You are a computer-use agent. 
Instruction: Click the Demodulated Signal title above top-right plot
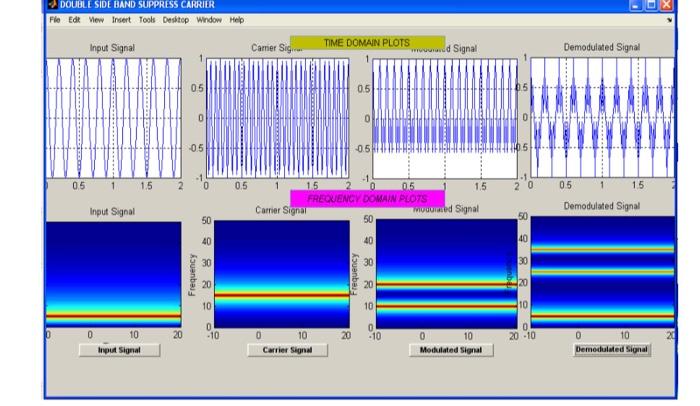(602, 47)
